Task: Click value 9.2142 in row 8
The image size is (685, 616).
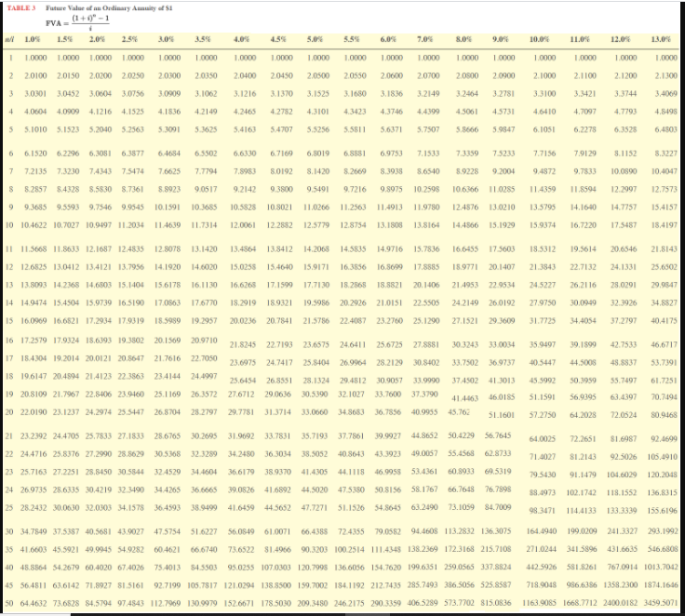Action: 245,189
